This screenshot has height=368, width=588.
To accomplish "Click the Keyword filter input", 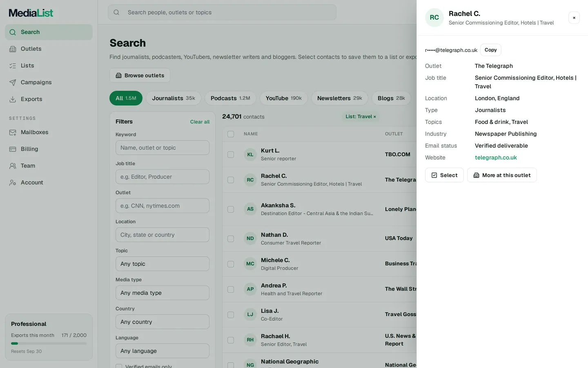I will [x=163, y=148].
